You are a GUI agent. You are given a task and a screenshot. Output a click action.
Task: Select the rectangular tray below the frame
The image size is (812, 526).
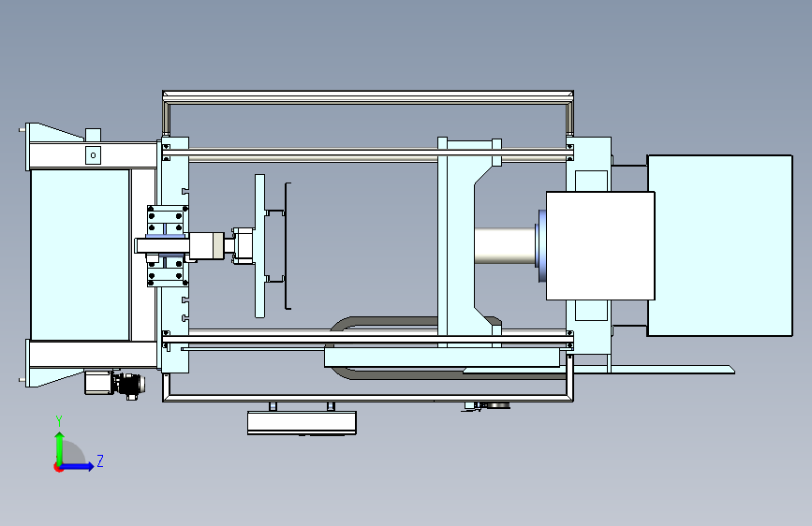302,422
